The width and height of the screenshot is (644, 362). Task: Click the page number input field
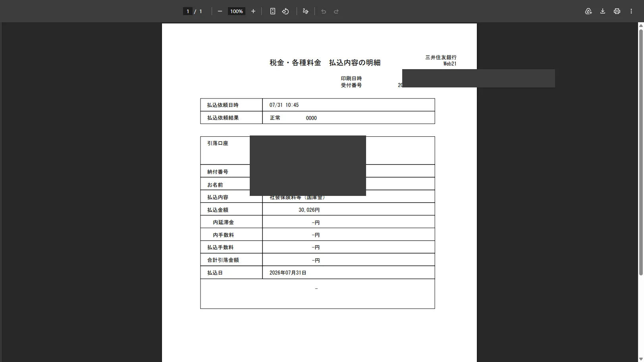(x=188, y=12)
